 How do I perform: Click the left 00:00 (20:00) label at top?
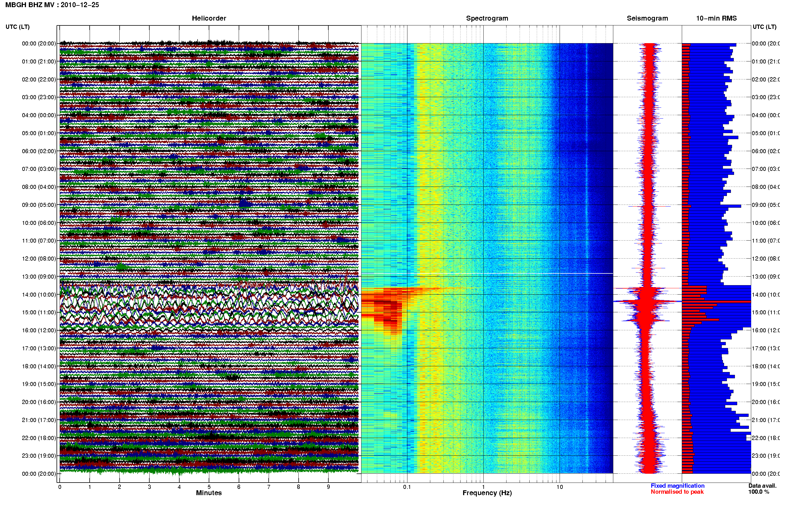(x=39, y=43)
